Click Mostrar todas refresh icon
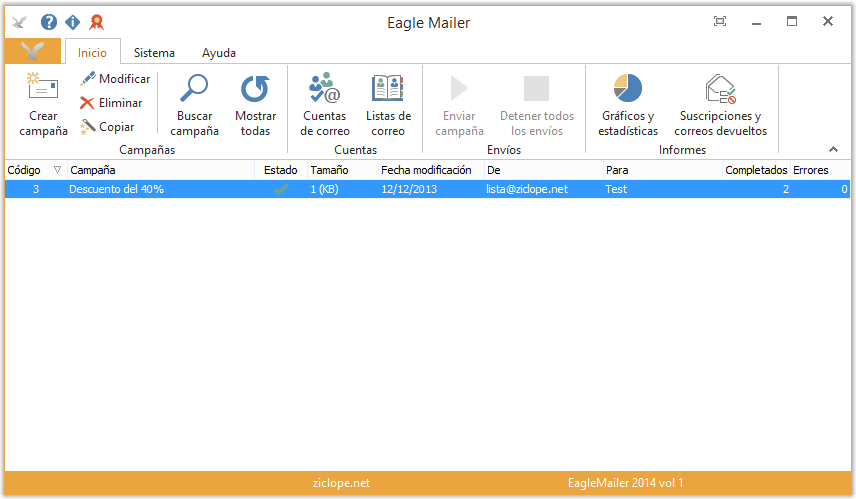Screen dimensions: 856x499 pyautogui.click(x=255, y=88)
